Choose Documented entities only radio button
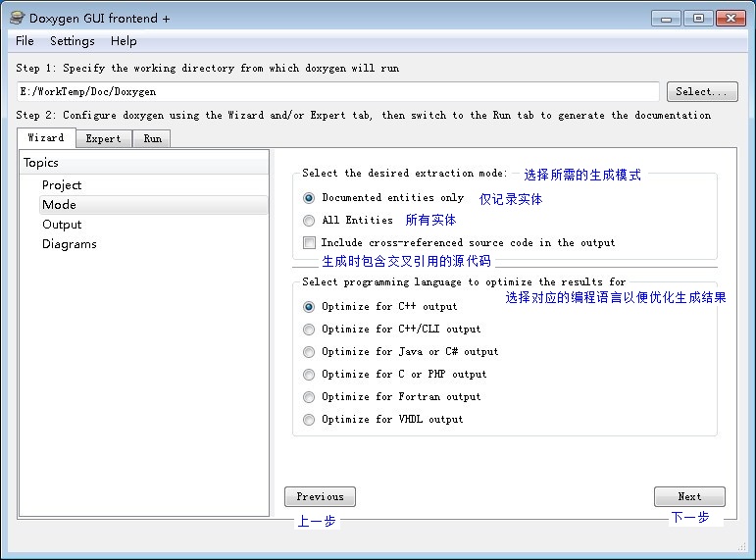Screen dimensions: 756x560 point(309,198)
